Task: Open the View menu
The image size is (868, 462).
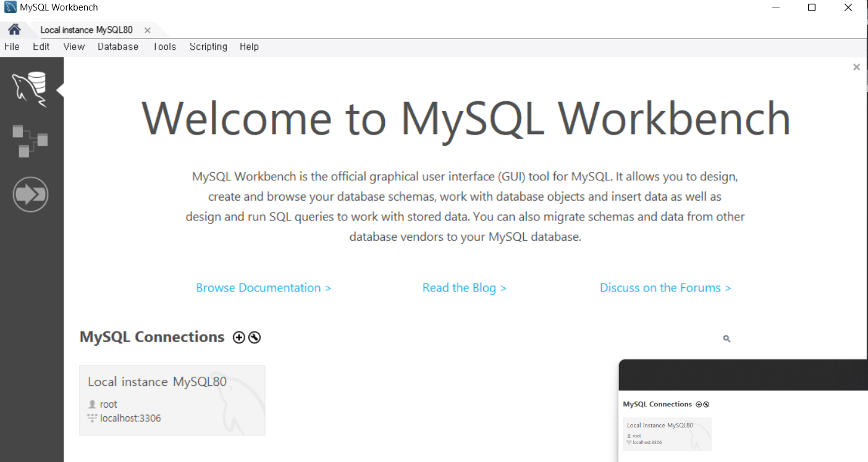Action: (74, 47)
